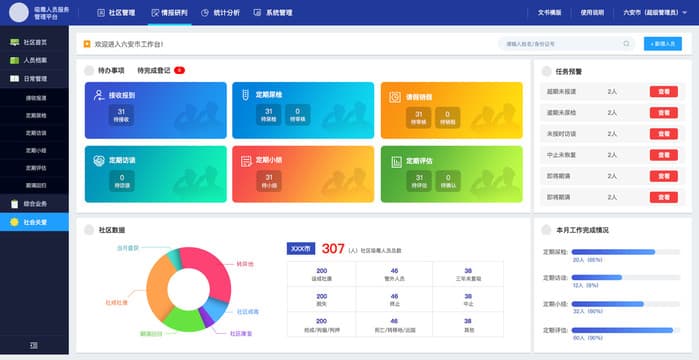This screenshot has width=699, height=360.
Task: Open the 使用说明 link in header
Action: 592,13
